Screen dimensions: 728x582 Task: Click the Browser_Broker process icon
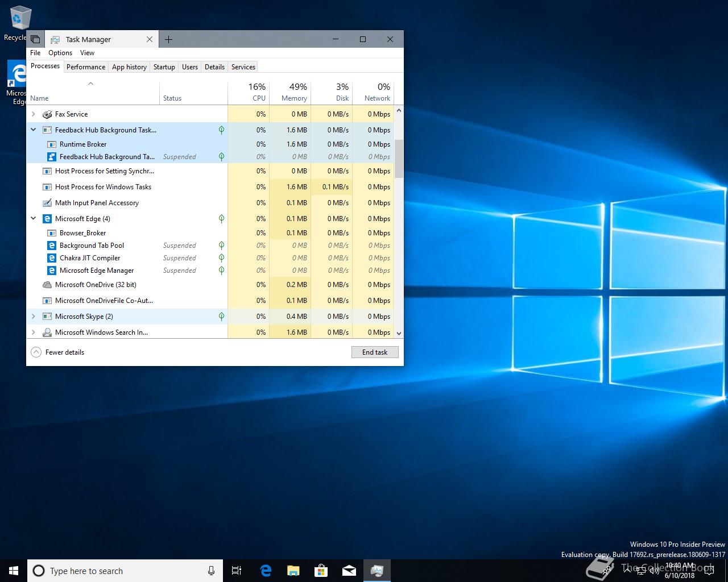click(x=52, y=233)
